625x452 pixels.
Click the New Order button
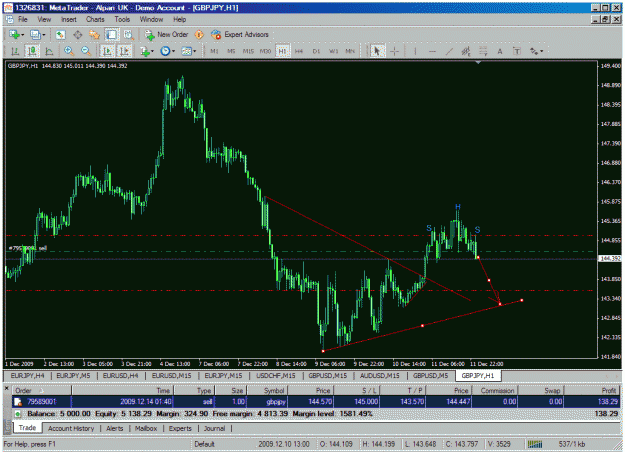(x=166, y=35)
